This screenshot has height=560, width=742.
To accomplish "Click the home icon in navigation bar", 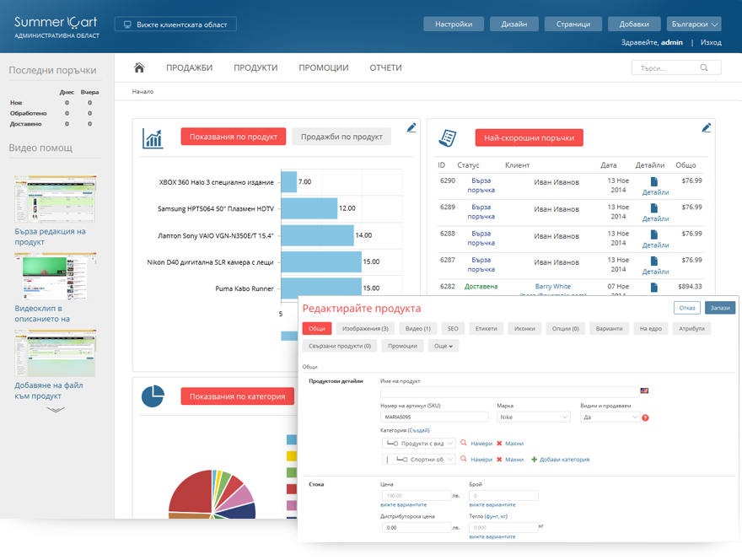I will coord(139,67).
